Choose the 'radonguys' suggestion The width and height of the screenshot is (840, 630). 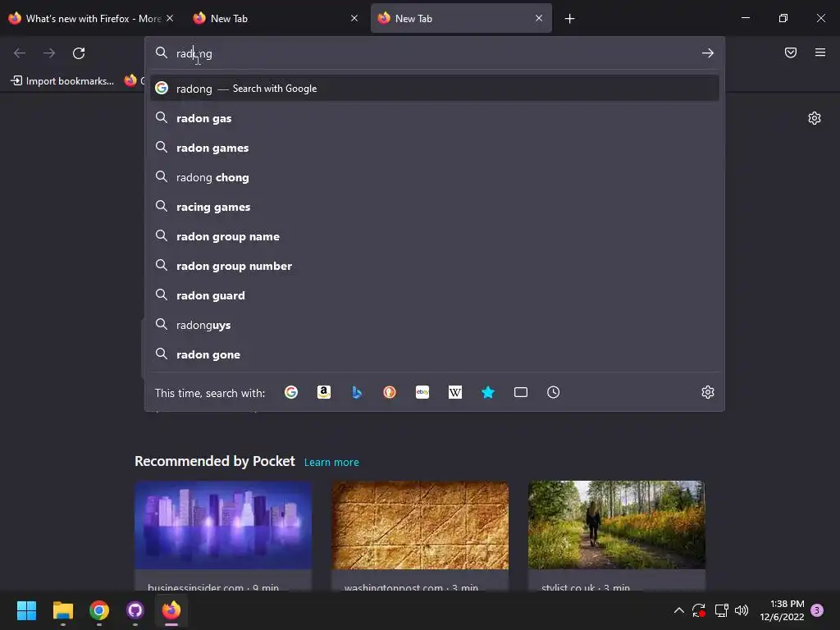click(435, 325)
